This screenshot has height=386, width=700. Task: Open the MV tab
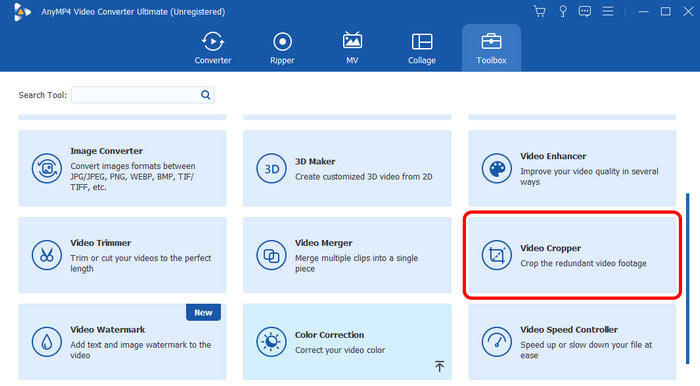click(x=352, y=48)
